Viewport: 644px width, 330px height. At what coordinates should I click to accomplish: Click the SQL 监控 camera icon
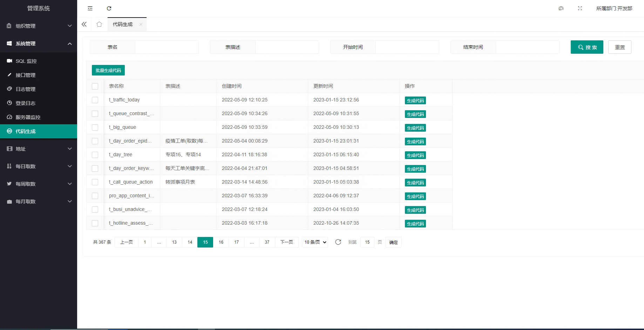click(9, 61)
